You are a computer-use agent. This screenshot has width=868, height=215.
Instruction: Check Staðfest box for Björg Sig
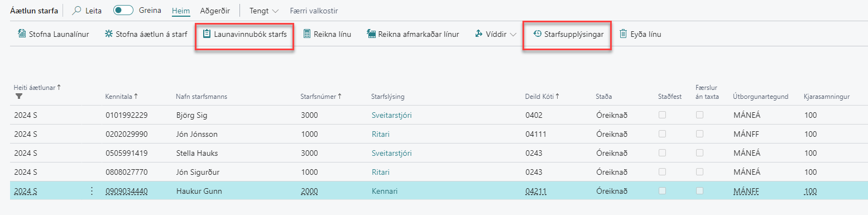click(x=662, y=115)
